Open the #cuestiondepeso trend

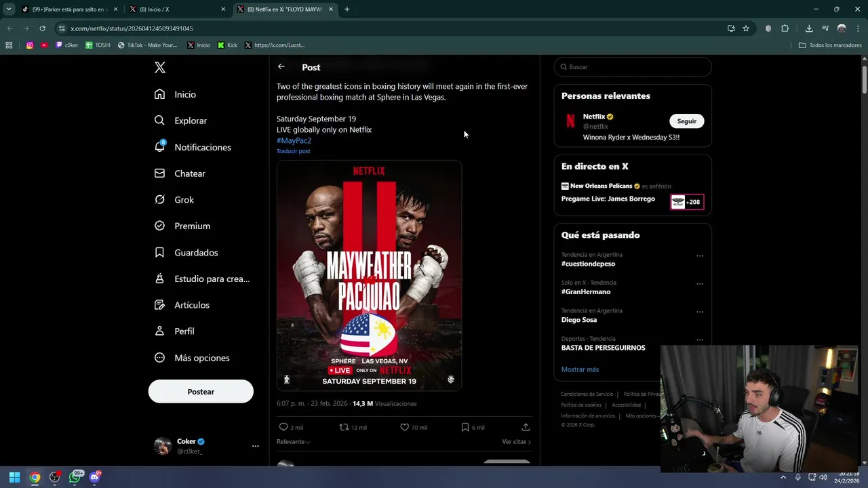click(588, 264)
